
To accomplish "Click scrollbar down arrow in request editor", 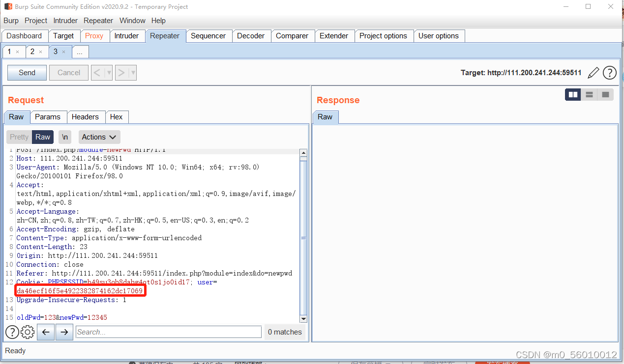I will point(303,318).
